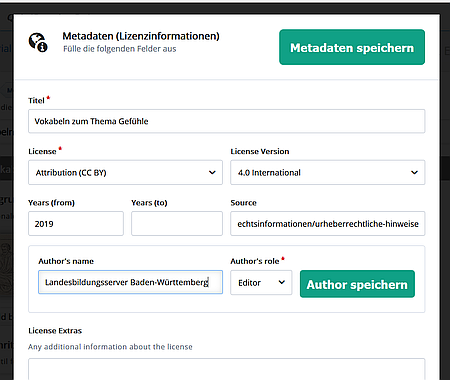Click the Author speichern button
Viewport: 450px width, 380px height.
(x=357, y=284)
